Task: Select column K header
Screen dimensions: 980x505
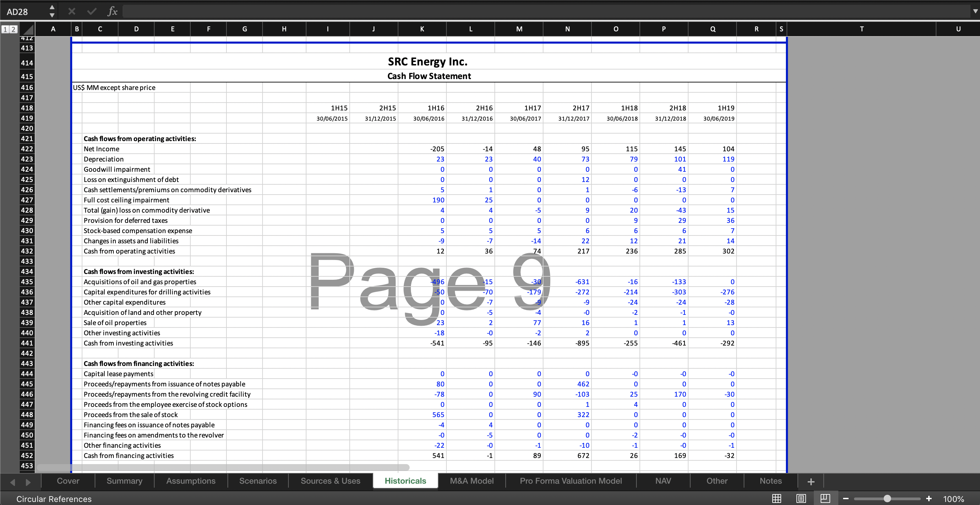Action: point(422,29)
